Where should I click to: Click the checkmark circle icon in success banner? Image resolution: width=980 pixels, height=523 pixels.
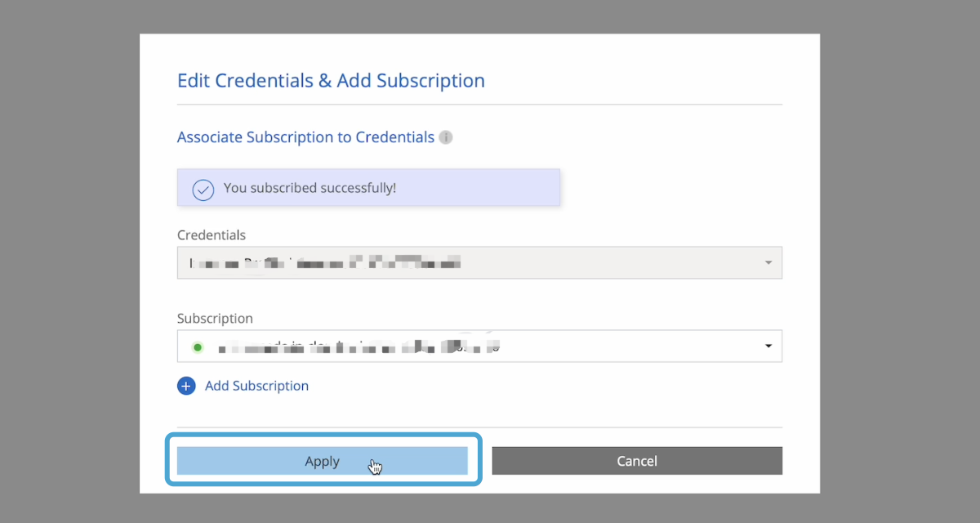203,189
